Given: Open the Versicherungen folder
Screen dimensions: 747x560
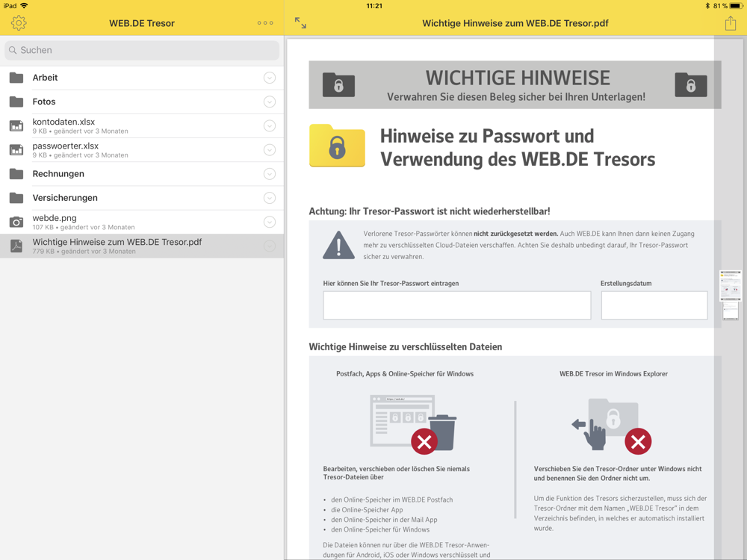Looking at the screenshot, I should (x=142, y=198).
